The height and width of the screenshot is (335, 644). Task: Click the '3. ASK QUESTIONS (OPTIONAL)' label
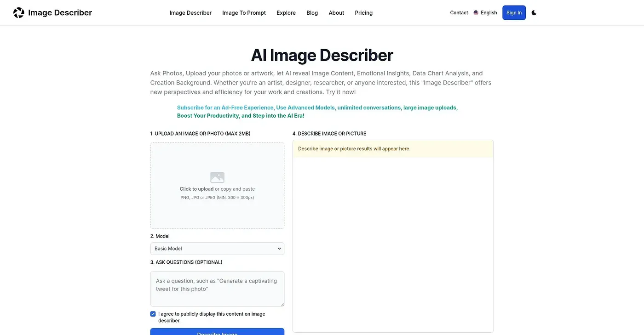186,262
